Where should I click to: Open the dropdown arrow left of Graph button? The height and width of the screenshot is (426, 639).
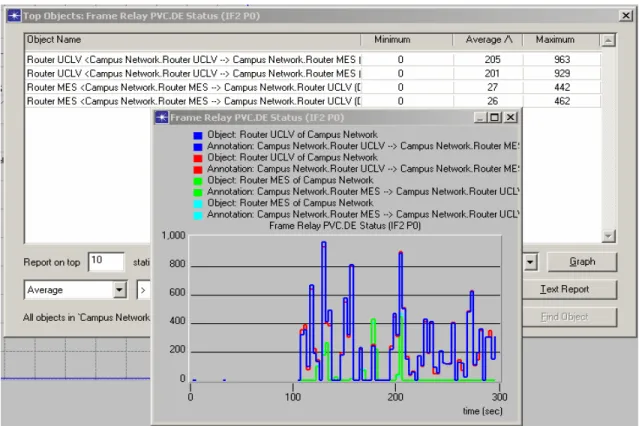coord(530,262)
